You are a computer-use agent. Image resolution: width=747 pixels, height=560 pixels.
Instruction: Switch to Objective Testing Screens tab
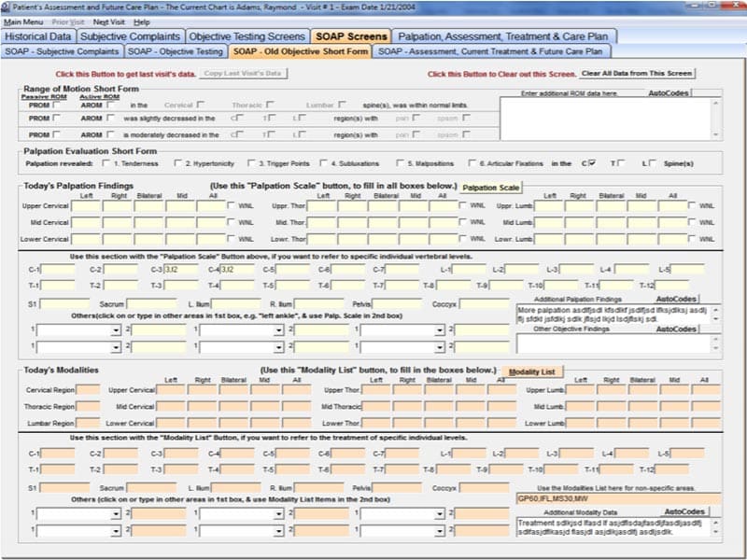click(x=247, y=36)
